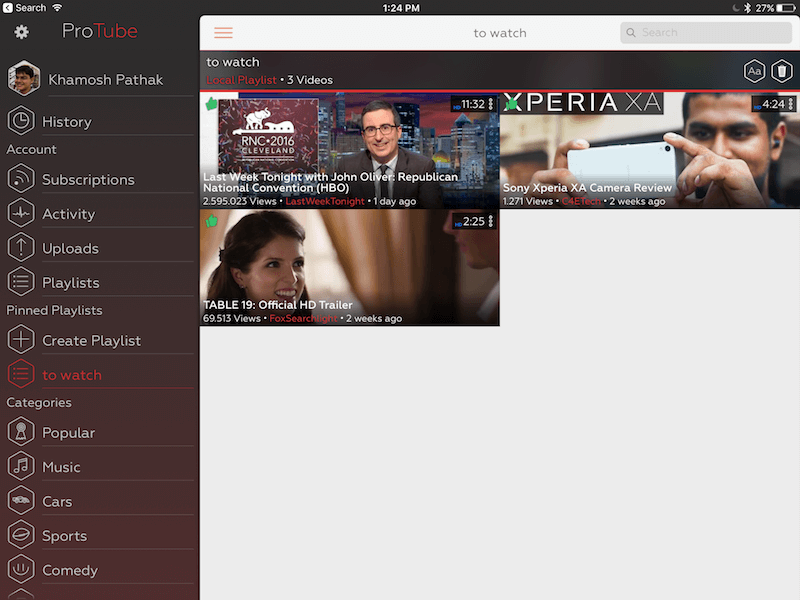Select the 'to watch' pinned playlist
Image resolution: width=800 pixels, height=600 pixels.
71,375
